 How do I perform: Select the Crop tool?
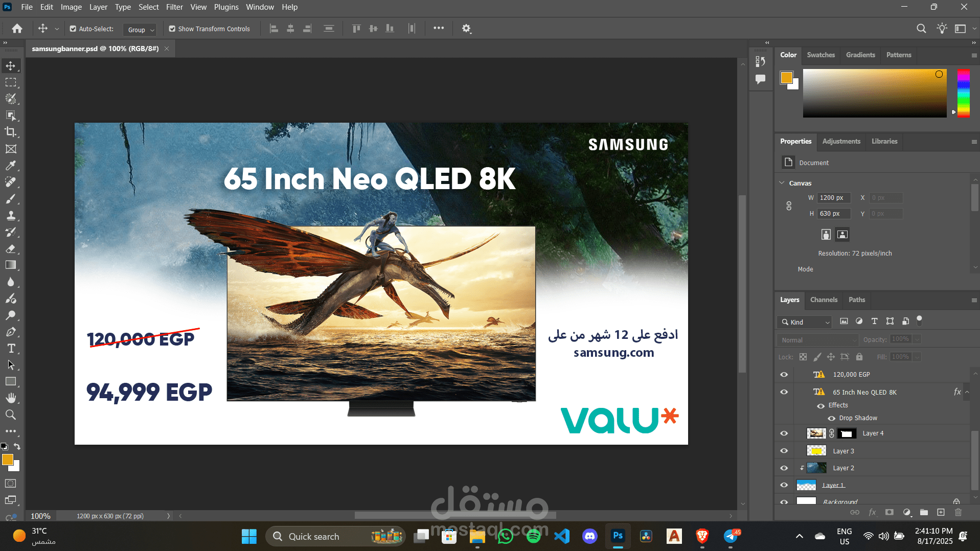(x=11, y=132)
